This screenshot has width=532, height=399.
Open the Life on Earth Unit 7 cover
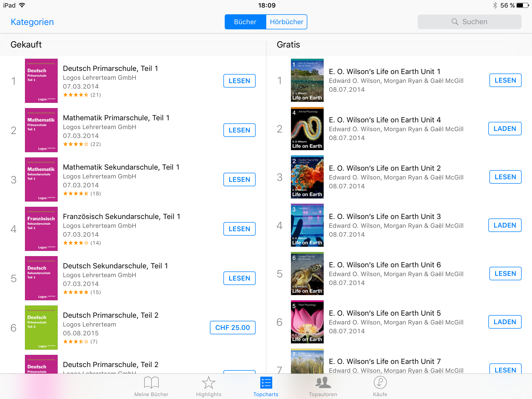coord(307,361)
